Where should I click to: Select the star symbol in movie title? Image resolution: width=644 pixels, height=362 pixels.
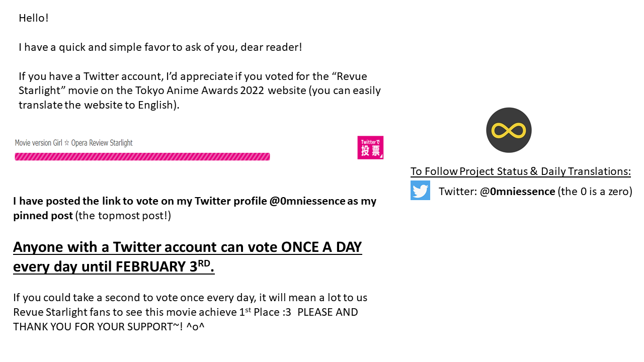[x=66, y=143]
